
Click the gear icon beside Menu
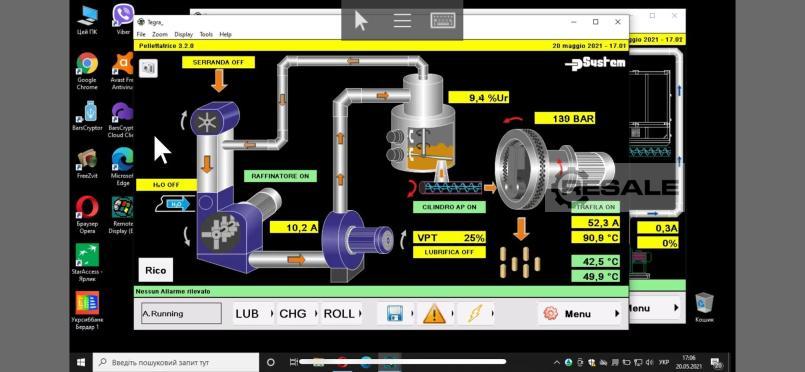pyautogui.click(x=550, y=314)
